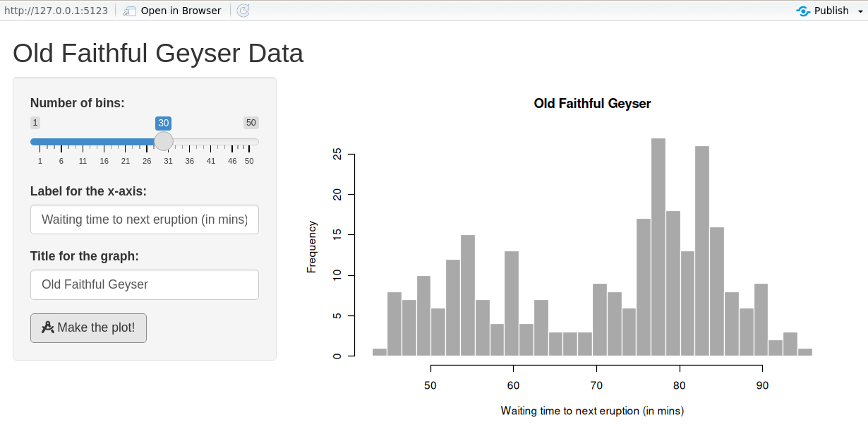Click the tallest histogram bar near 77

[x=658, y=247]
